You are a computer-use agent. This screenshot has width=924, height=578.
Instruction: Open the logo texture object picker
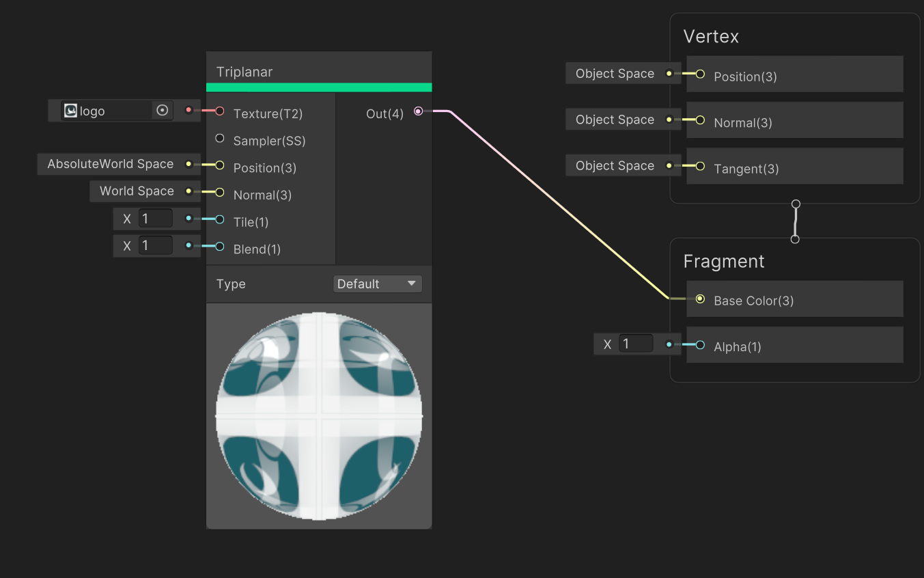coord(162,110)
